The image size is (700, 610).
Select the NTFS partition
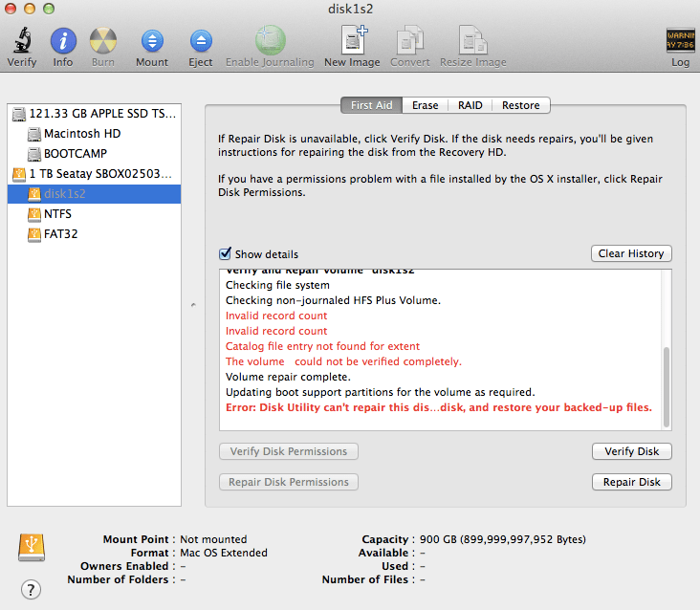[x=95, y=214]
